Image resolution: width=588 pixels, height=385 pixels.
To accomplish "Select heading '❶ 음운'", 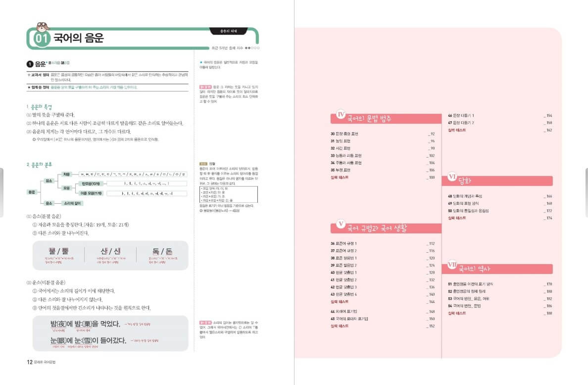I will point(36,64).
